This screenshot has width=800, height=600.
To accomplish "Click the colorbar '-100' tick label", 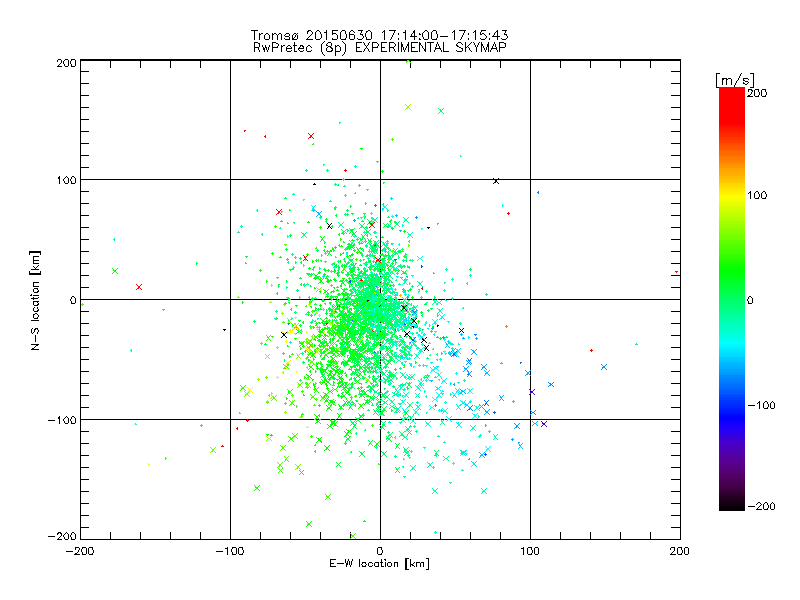I will coord(761,406).
